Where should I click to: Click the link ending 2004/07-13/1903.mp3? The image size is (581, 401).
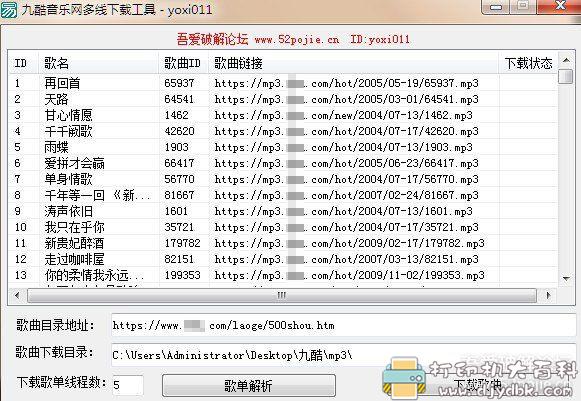[343, 147]
